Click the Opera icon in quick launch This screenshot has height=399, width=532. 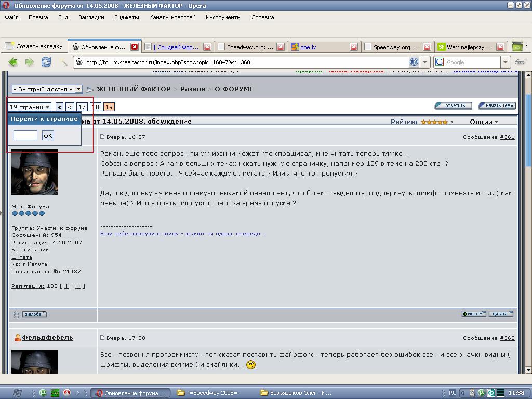(x=66, y=393)
